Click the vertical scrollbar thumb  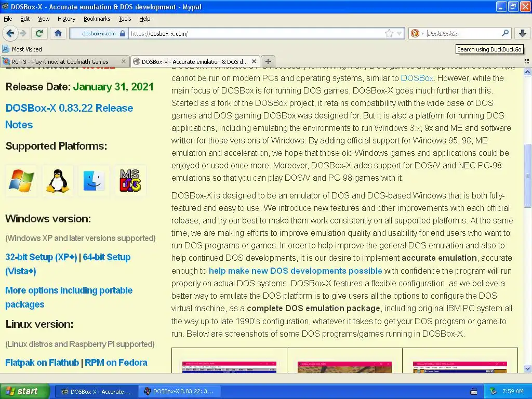tap(527, 176)
